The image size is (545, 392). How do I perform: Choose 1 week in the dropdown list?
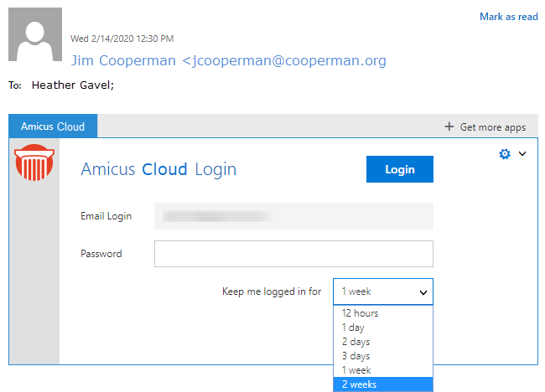[x=383, y=370]
